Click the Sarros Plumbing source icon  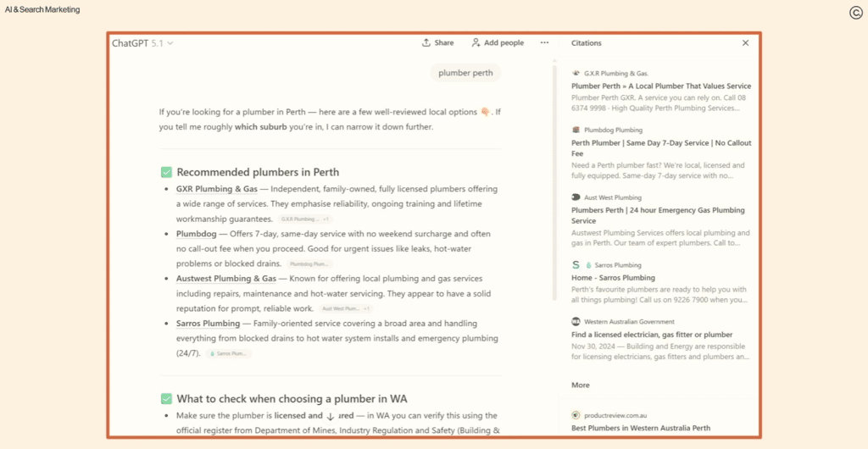(576, 265)
